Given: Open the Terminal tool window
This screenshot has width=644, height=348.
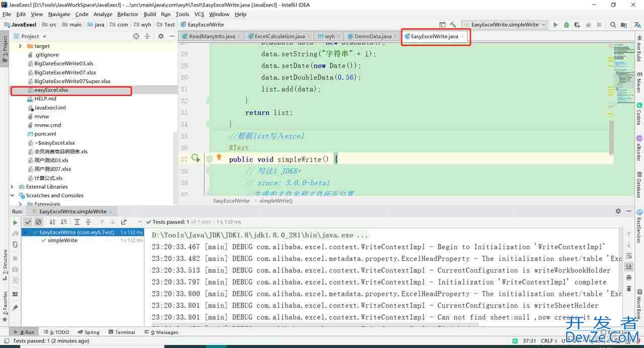Looking at the screenshot, I should pos(121,332).
